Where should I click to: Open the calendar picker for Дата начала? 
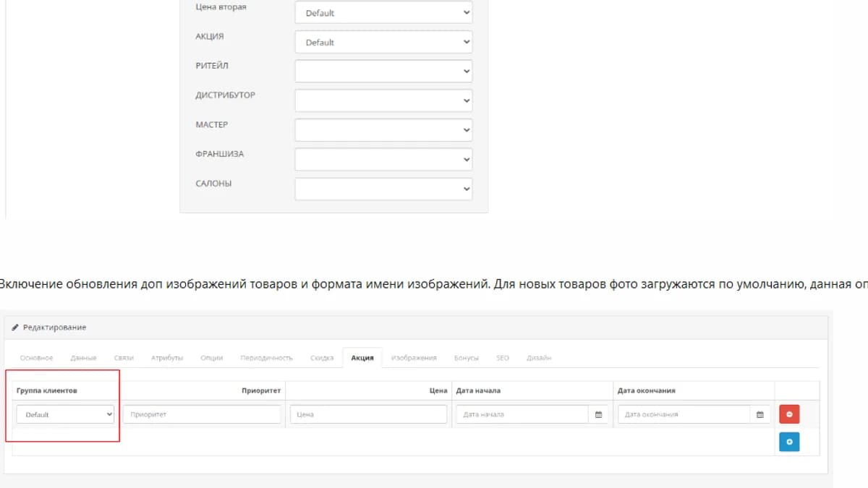(x=598, y=414)
